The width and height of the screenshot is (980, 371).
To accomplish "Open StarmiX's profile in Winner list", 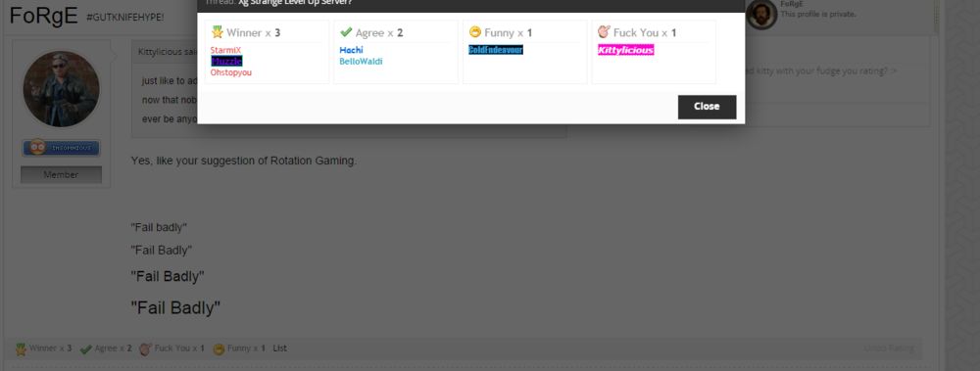I will click(225, 50).
